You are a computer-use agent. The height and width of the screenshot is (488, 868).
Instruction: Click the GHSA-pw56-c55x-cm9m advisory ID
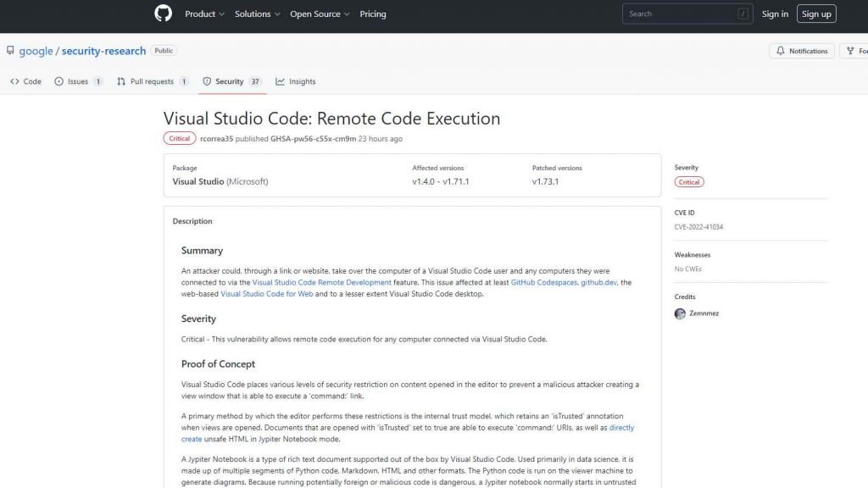314,139
